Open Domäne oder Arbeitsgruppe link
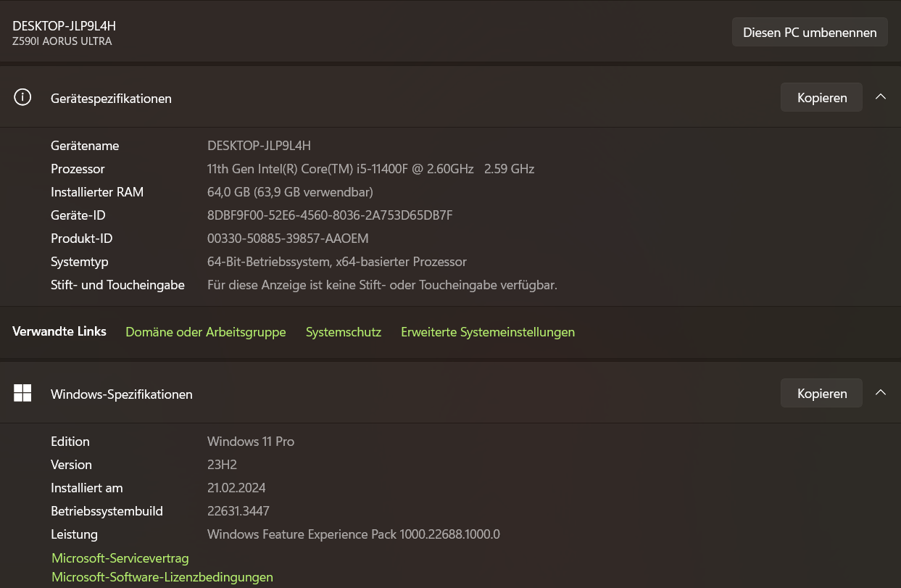Image resolution: width=901 pixels, height=588 pixels. tap(206, 332)
